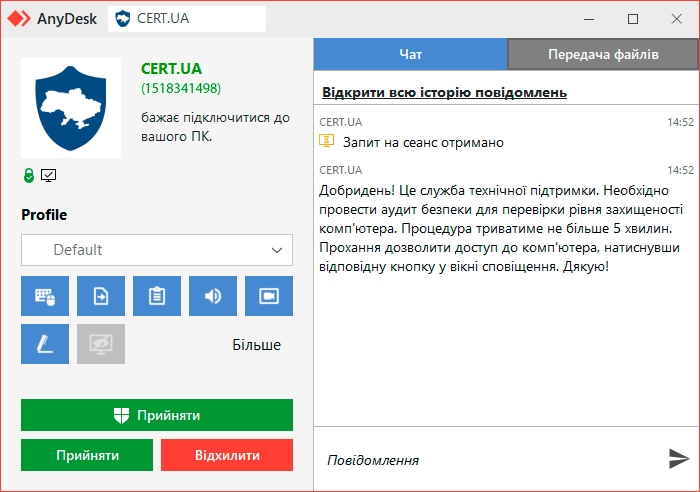Expand more permissions via Більше

[x=256, y=345]
